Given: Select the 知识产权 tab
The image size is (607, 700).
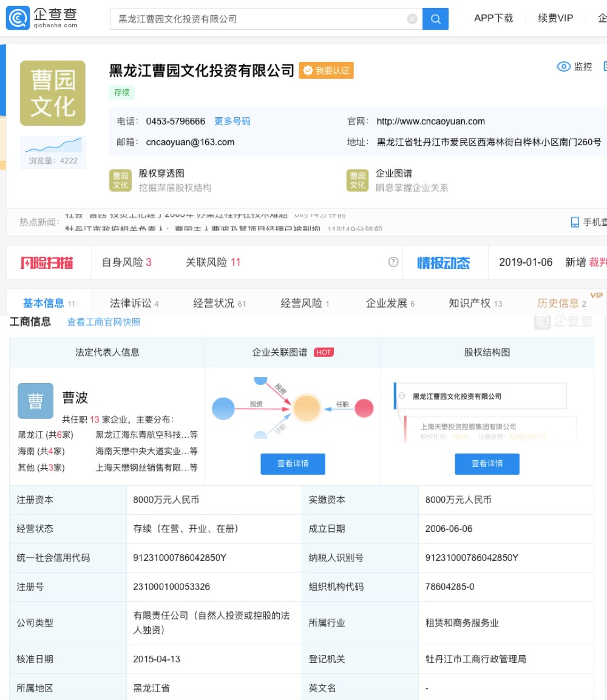Looking at the screenshot, I should [x=469, y=303].
